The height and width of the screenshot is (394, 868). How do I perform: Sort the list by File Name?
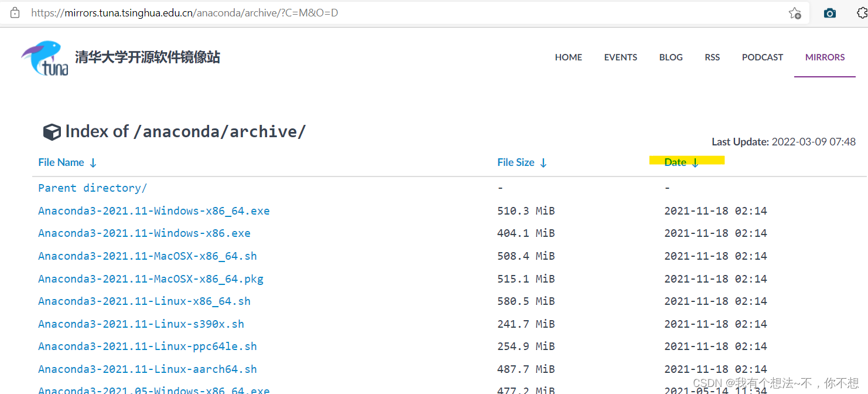click(67, 162)
